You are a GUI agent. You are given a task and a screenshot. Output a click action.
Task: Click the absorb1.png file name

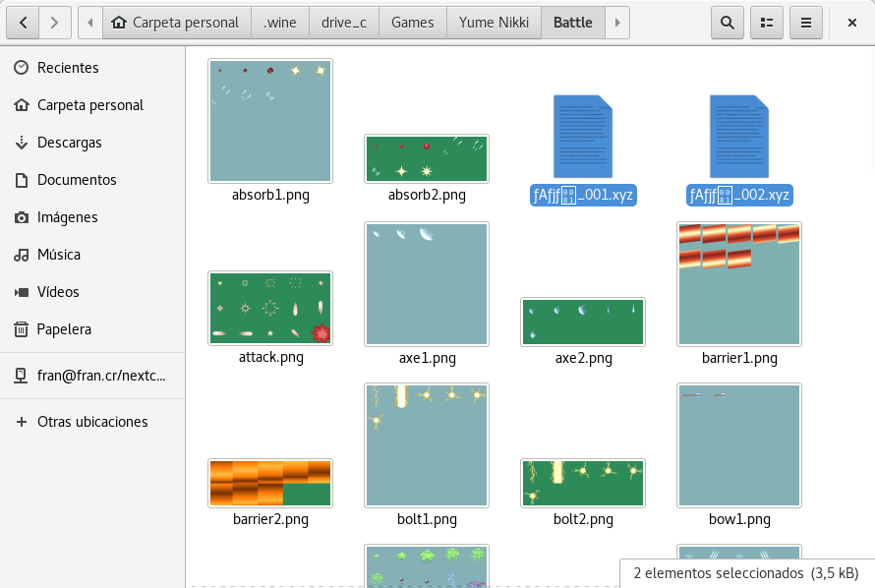[270, 195]
